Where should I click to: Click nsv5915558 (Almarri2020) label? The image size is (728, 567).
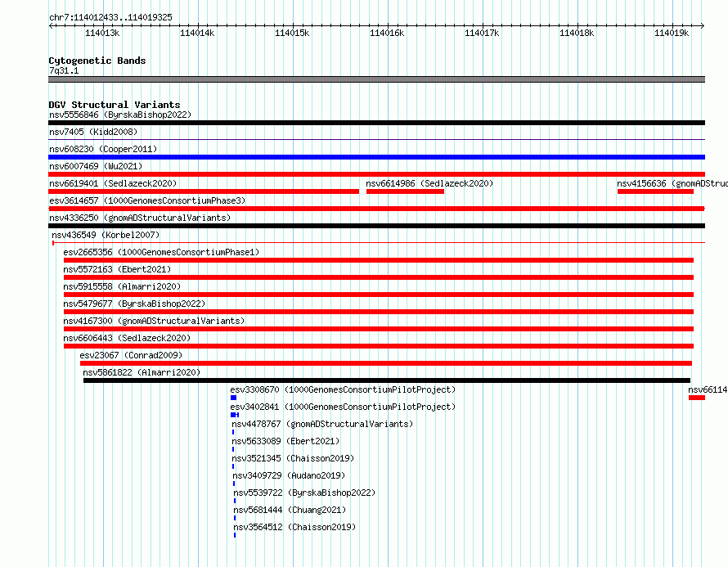coord(122,286)
